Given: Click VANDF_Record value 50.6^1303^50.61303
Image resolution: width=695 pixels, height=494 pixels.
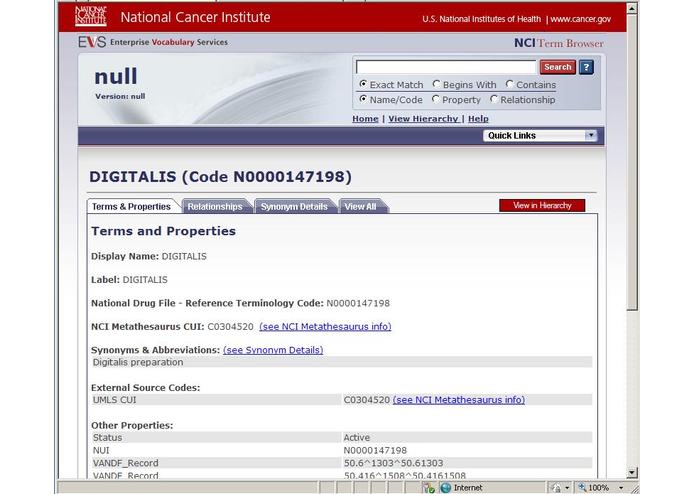Looking at the screenshot, I should [393, 463].
